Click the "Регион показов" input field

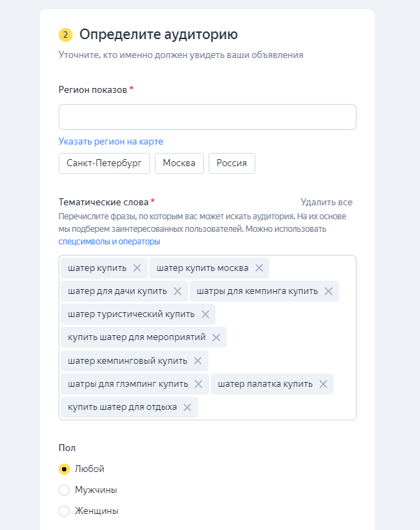[207, 117]
